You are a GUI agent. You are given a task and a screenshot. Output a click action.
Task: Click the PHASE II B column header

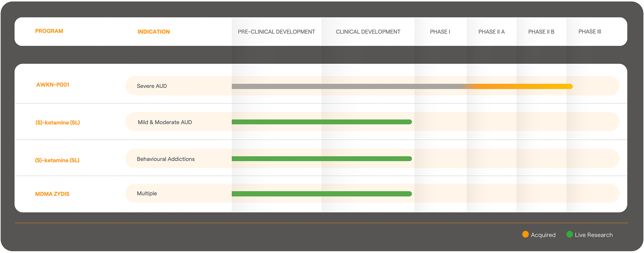(541, 32)
